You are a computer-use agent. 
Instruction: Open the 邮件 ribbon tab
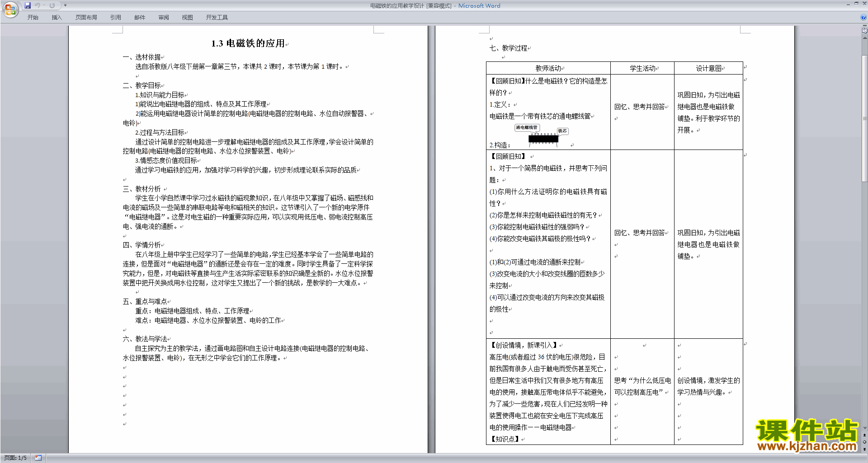click(140, 18)
